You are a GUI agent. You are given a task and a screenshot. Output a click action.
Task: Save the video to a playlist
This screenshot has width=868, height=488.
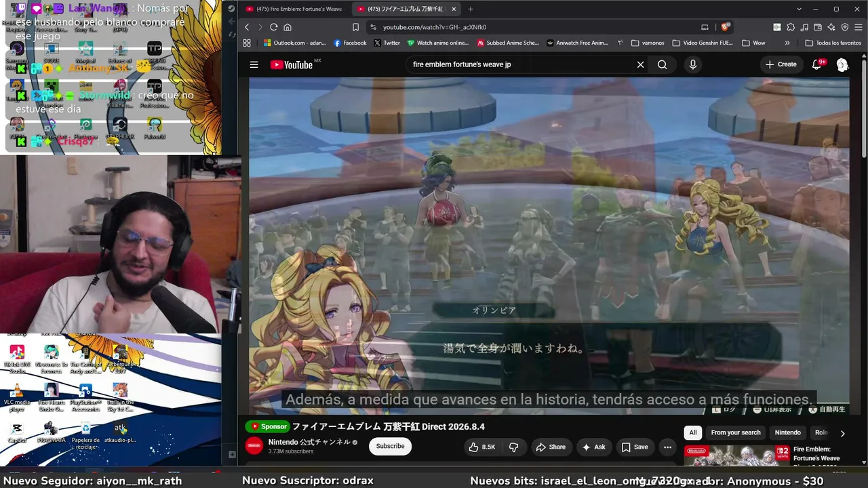coord(635,447)
